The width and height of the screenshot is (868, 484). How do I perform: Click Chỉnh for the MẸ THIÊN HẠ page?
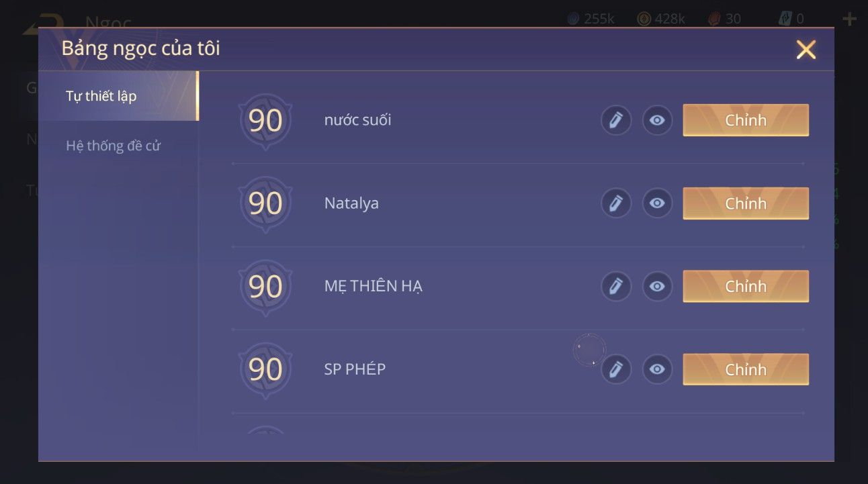[746, 287]
